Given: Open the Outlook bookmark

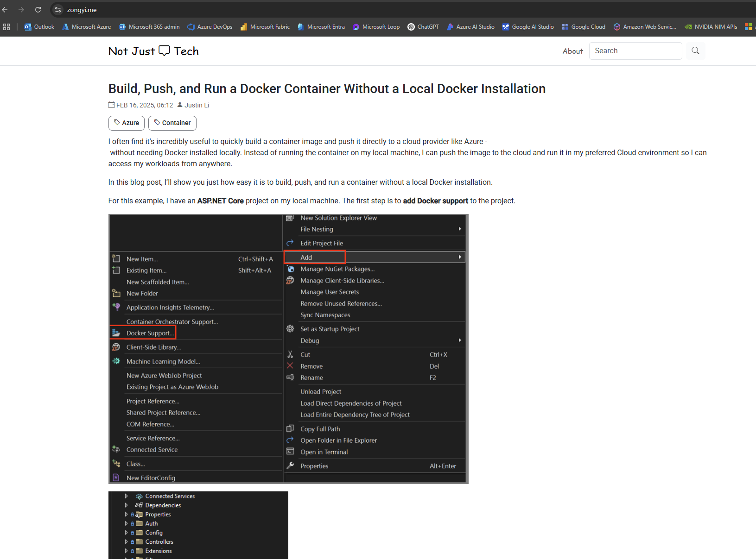Looking at the screenshot, I should coord(39,27).
